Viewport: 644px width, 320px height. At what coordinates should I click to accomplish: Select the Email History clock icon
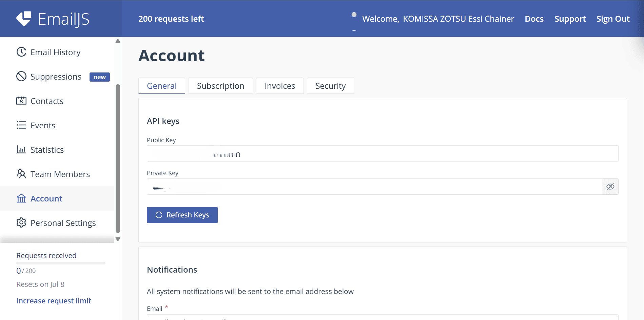pyautogui.click(x=21, y=52)
